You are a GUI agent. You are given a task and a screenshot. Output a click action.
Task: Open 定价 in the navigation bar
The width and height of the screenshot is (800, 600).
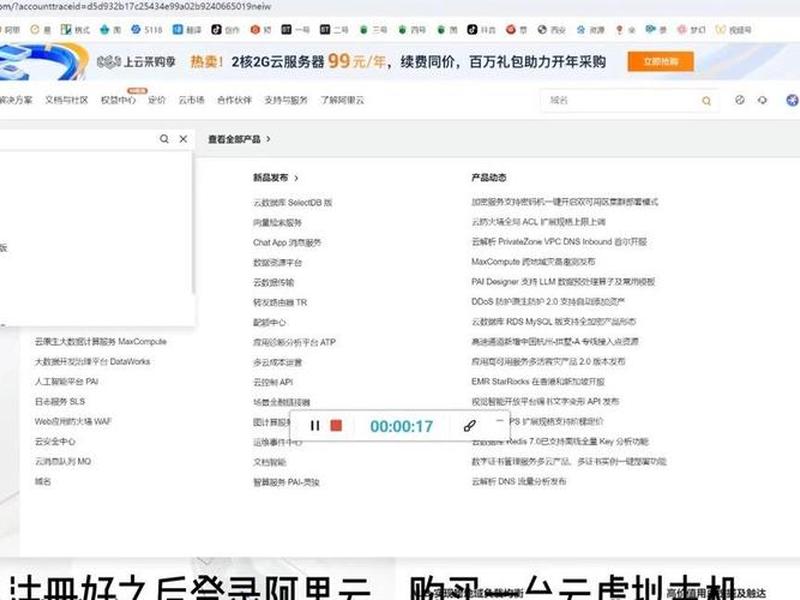point(157,100)
